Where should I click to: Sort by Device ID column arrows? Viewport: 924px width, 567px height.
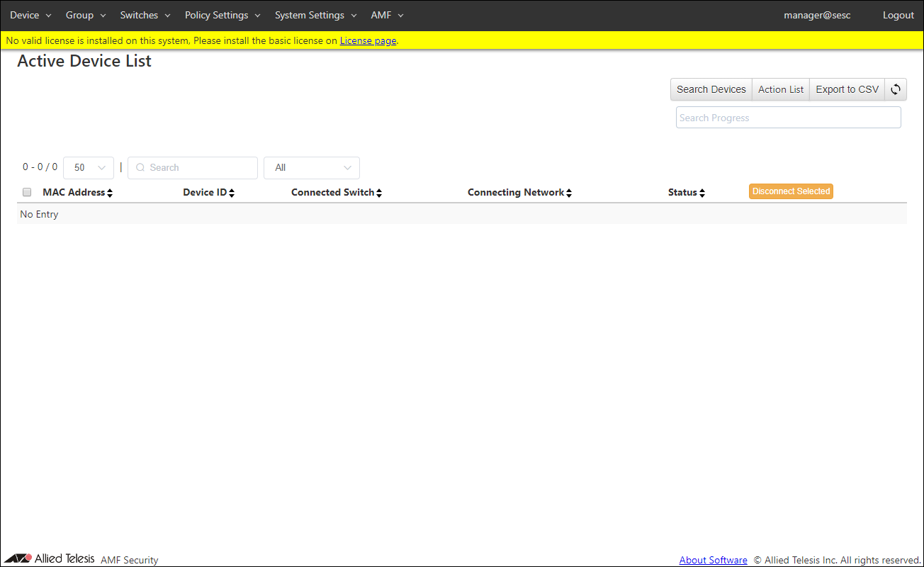232,193
